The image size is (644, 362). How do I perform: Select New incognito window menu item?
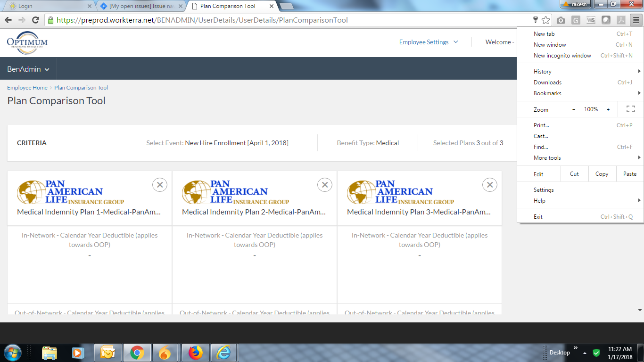point(562,56)
